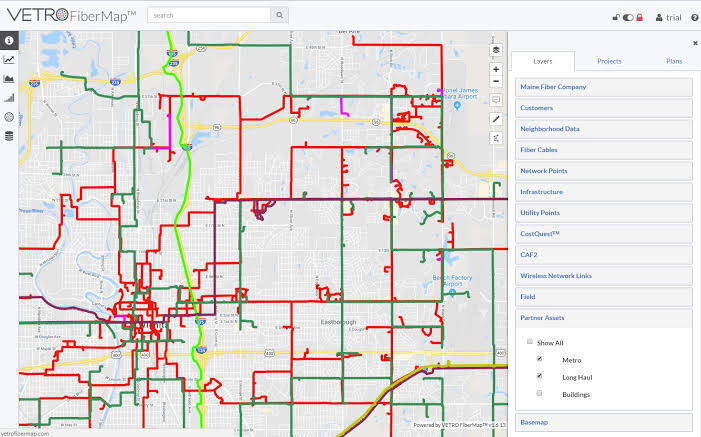Switch to the Projects tab

click(x=609, y=61)
